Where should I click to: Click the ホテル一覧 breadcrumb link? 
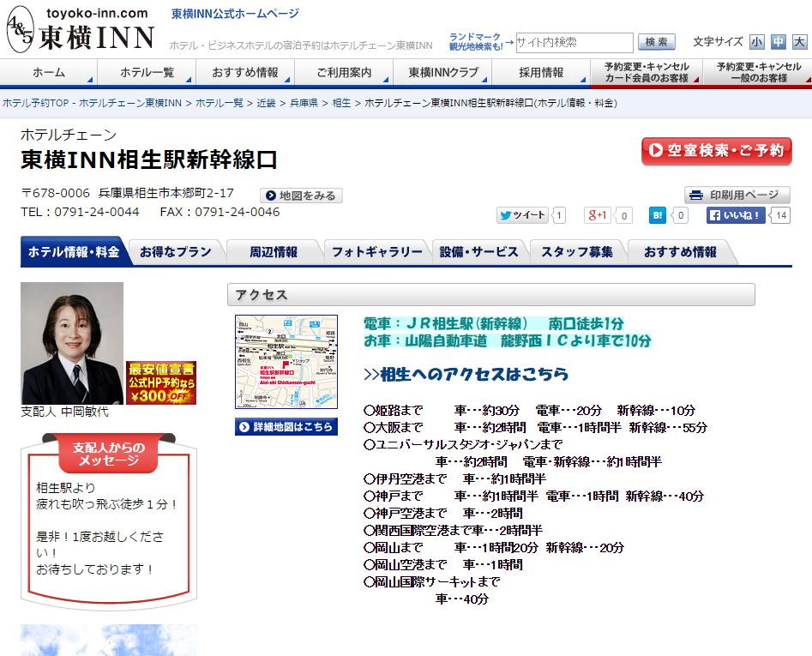point(219,103)
